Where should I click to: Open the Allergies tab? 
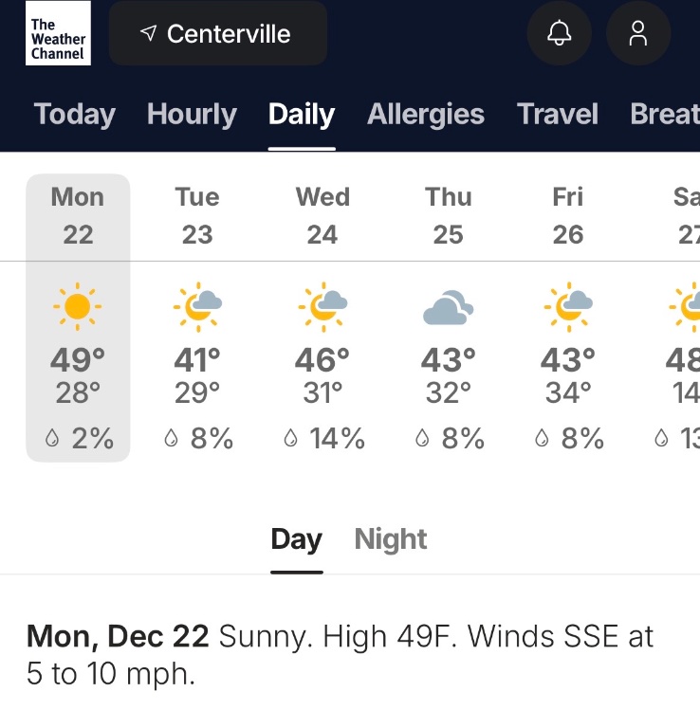click(426, 115)
